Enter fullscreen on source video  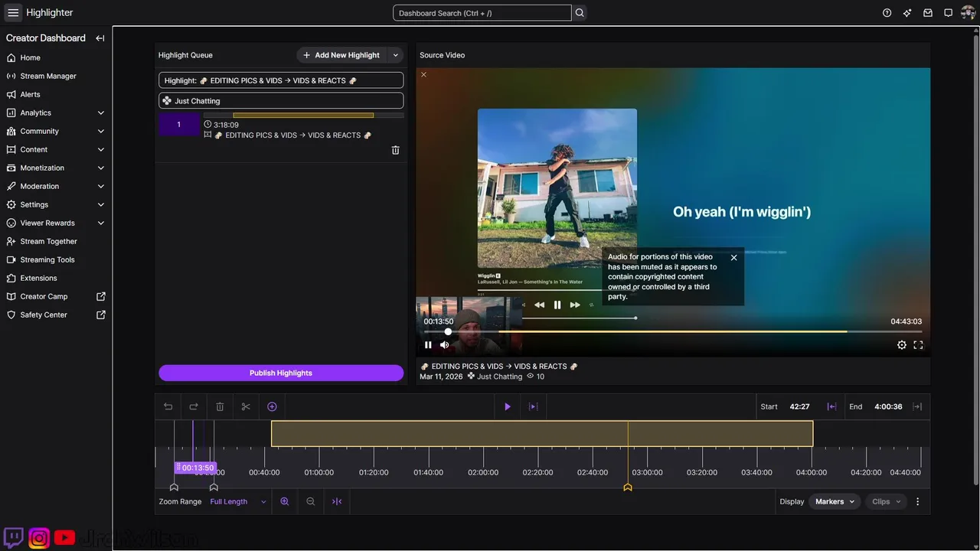click(918, 345)
